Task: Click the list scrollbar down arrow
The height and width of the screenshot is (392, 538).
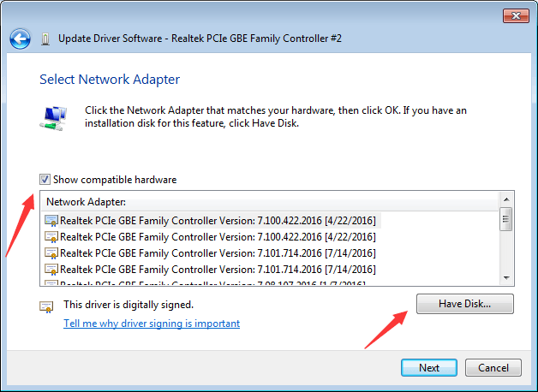Action: pyautogui.click(x=506, y=277)
